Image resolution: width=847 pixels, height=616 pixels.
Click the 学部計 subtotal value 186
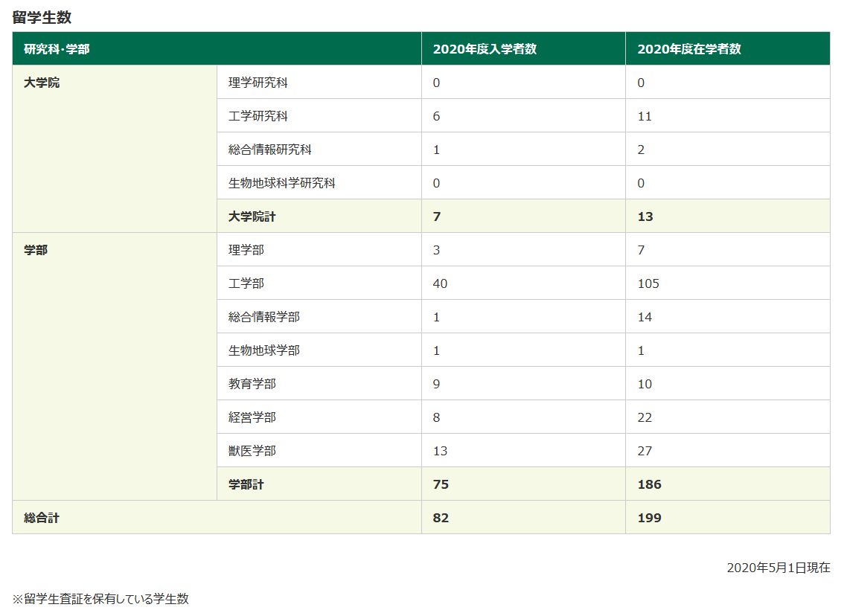(x=648, y=484)
